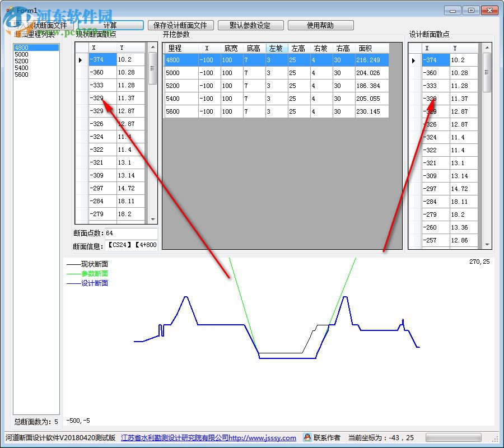Close the Form1 window

point(489,11)
